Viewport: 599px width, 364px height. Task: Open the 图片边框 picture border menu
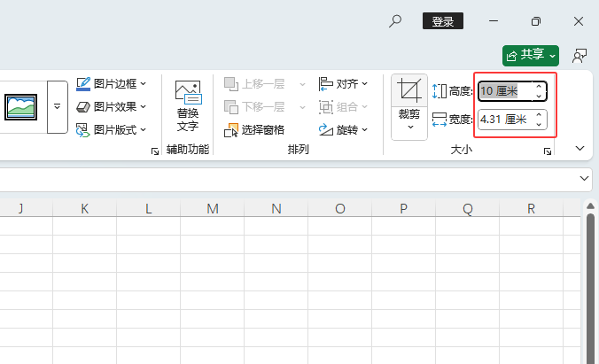pyautogui.click(x=112, y=84)
